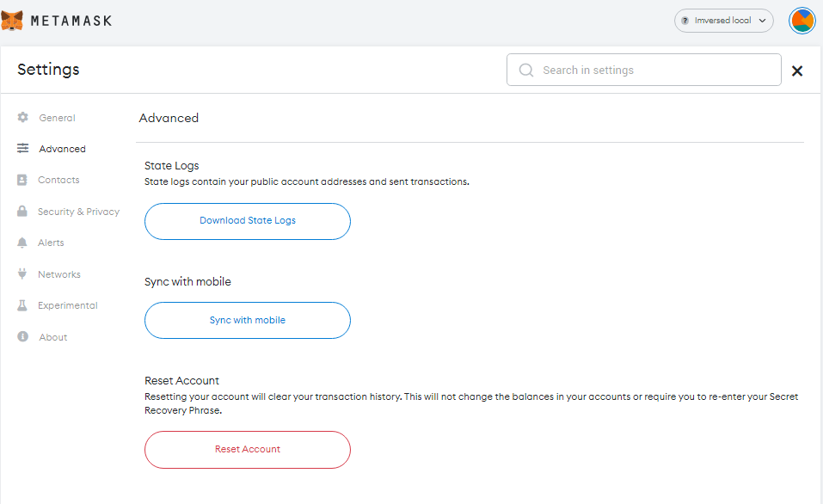
Task: Click the Advanced sliders icon
Action: pos(22,148)
